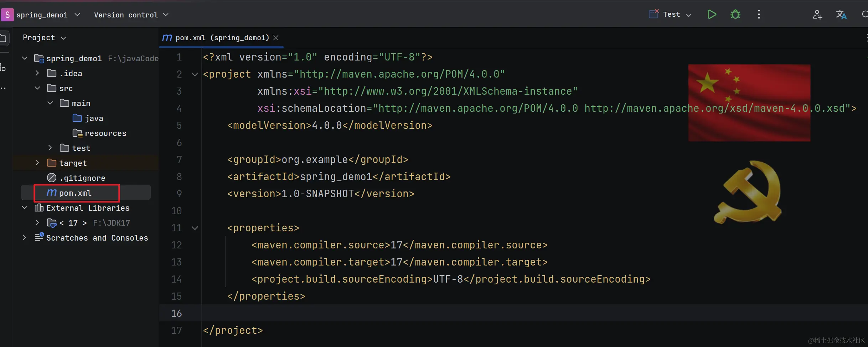The height and width of the screenshot is (347, 868).
Task: Click the Scratches and Consoles icon
Action: [x=39, y=237]
